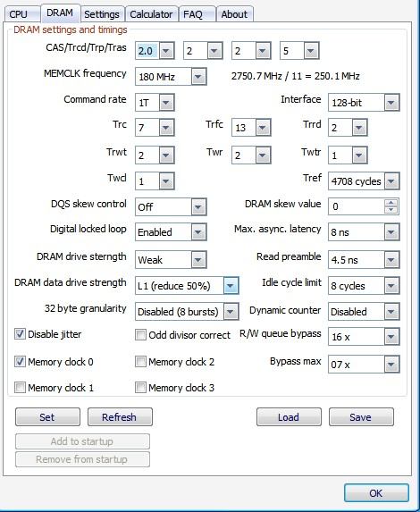Open the Command rate dropdown

click(155, 103)
